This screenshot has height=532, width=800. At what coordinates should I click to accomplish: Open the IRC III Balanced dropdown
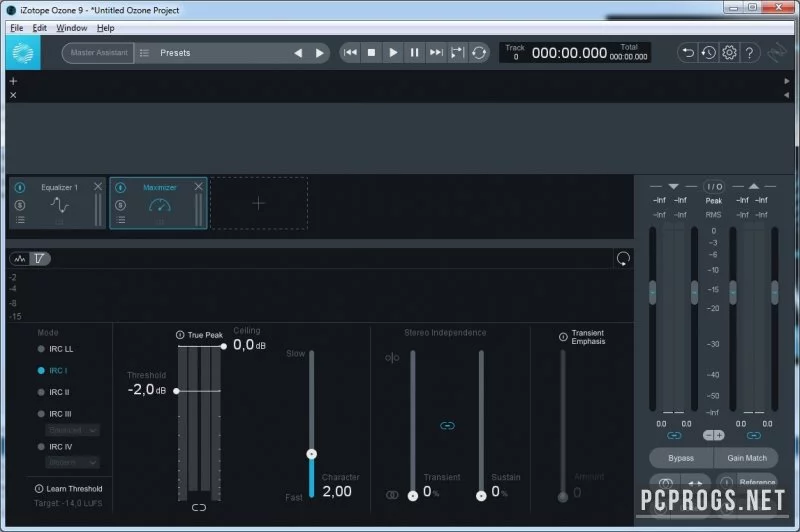coord(72,430)
